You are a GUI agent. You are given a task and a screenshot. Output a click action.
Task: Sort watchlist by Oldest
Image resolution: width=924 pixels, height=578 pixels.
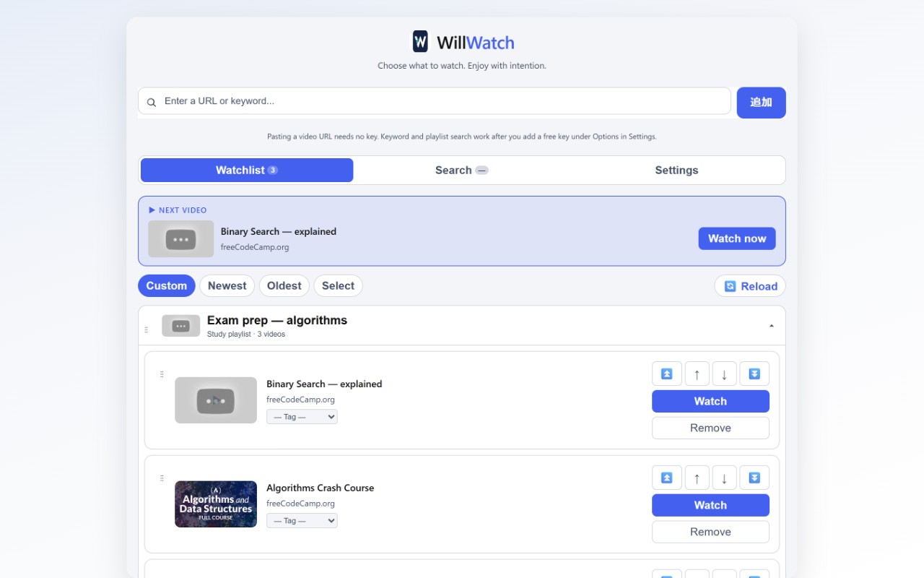(x=284, y=285)
